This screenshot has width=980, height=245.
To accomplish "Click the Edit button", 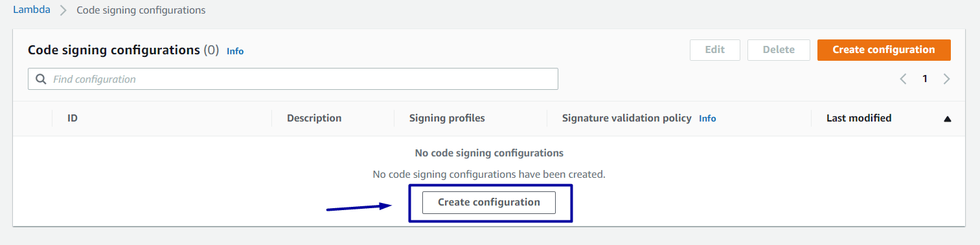I will click(x=714, y=50).
